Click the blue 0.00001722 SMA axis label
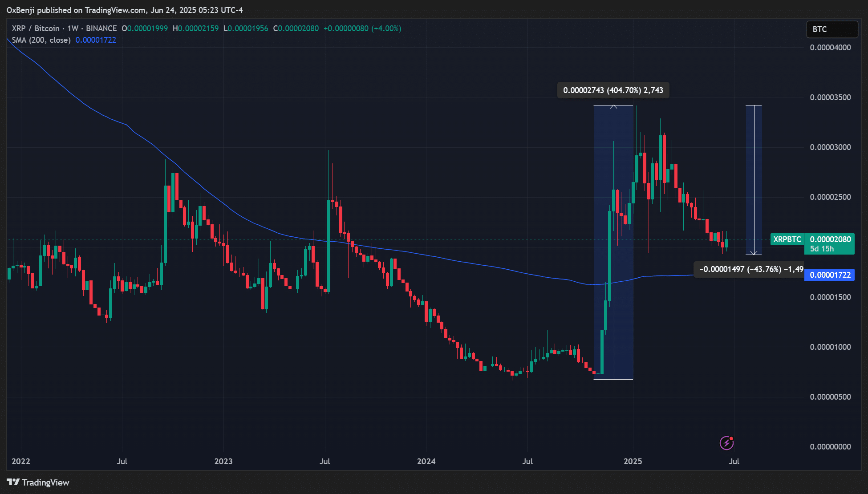The image size is (868, 494). coord(830,275)
